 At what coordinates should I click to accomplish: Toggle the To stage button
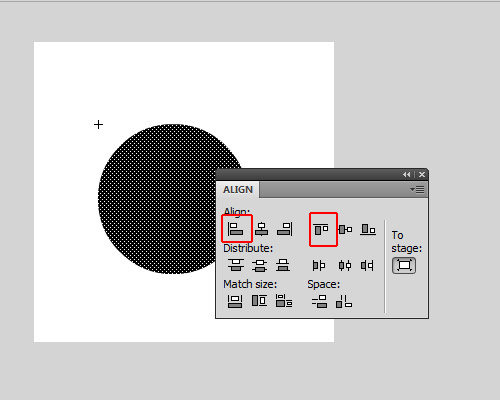(404, 265)
